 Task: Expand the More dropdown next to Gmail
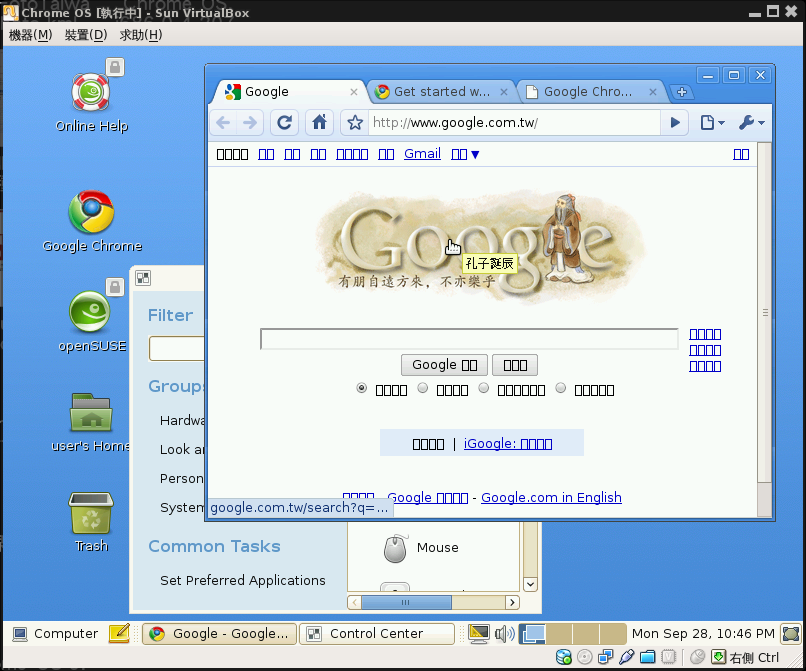tap(465, 154)
